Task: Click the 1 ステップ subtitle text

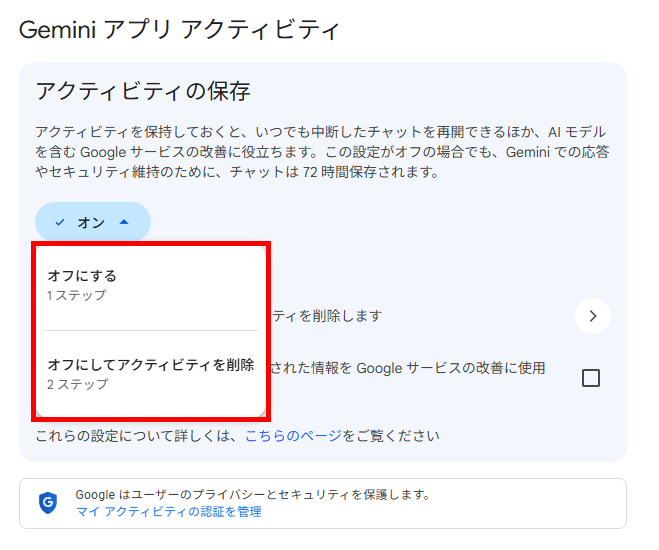Action: [76, 295]
